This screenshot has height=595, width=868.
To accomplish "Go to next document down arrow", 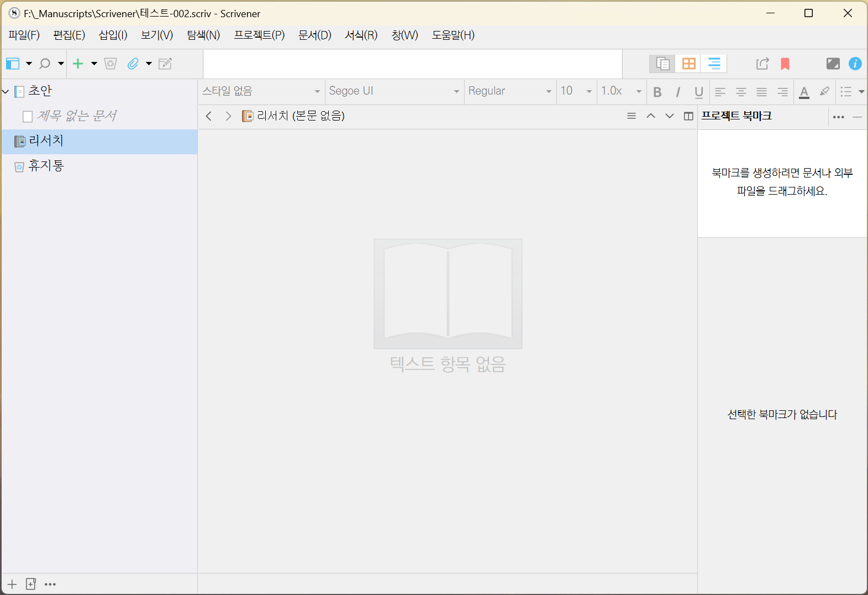I will pyautogui.click(x=670, y=116).
